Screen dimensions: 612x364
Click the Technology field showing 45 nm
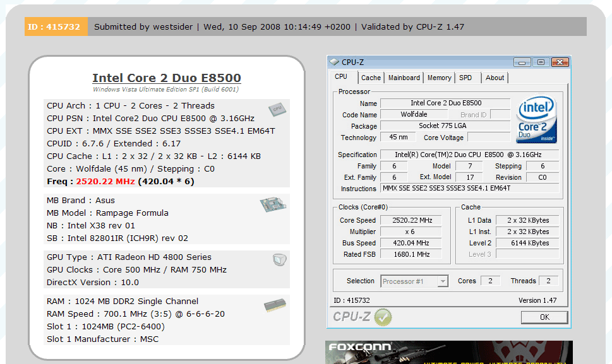point(398,137)
